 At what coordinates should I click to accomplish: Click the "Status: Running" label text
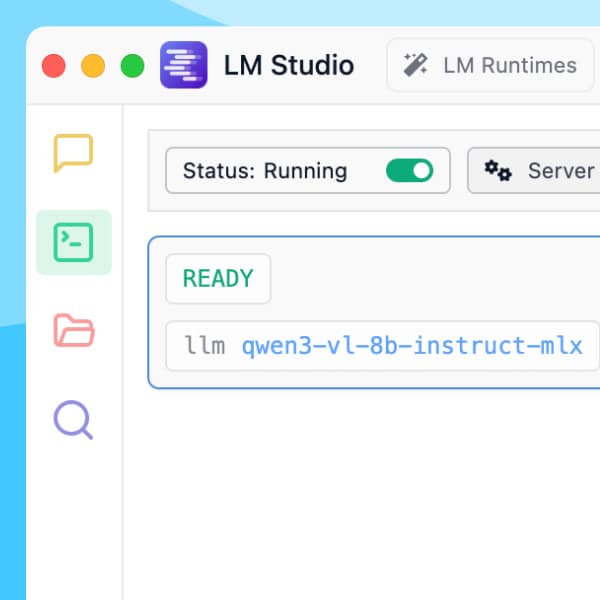(x=265, y=171)
